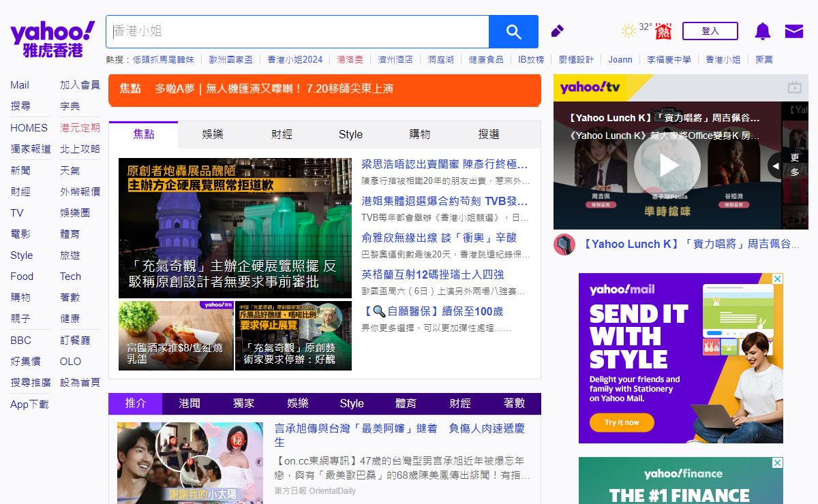
Task: Open BBC sidebar link
Action: coord(20,340)
